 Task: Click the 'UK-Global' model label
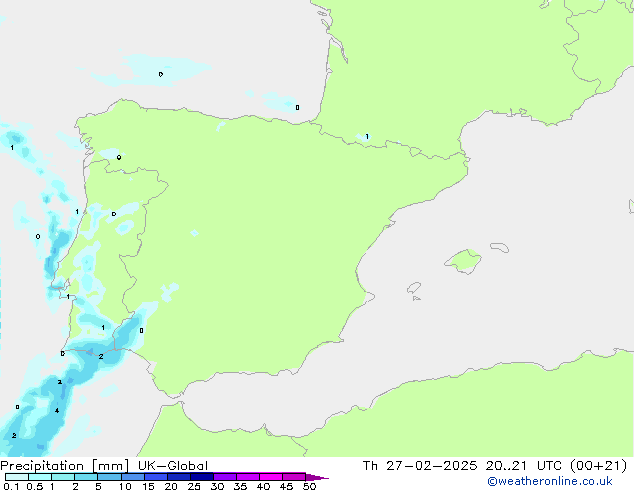(x=173, y=466)
